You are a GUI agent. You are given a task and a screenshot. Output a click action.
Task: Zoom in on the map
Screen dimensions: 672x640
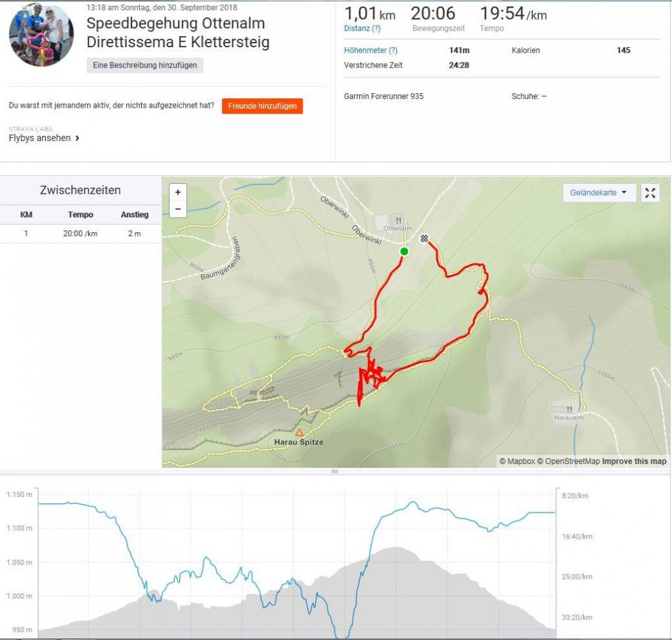pos(178,192)
